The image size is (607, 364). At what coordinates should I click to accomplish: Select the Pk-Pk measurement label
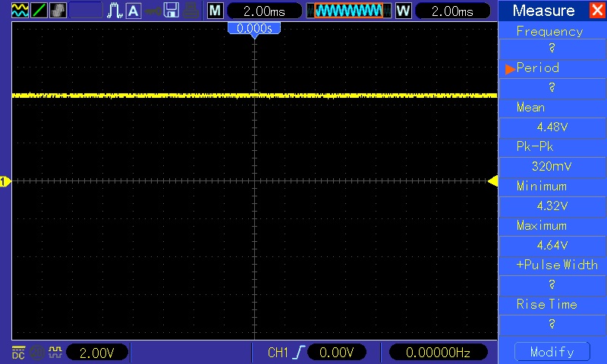(x=535, y=146)
